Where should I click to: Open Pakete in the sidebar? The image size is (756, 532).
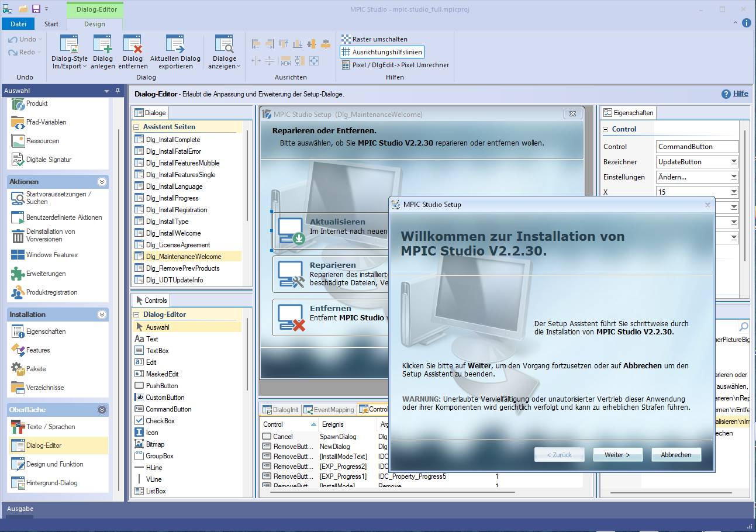pos(36,369)
